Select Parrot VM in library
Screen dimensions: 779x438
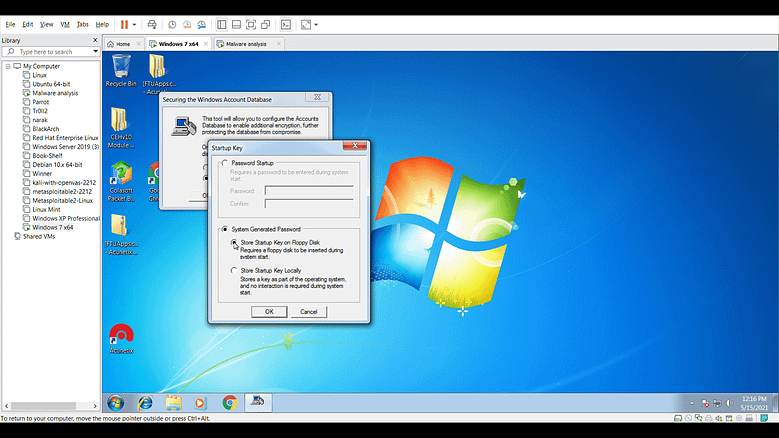(x=41, y=102)
